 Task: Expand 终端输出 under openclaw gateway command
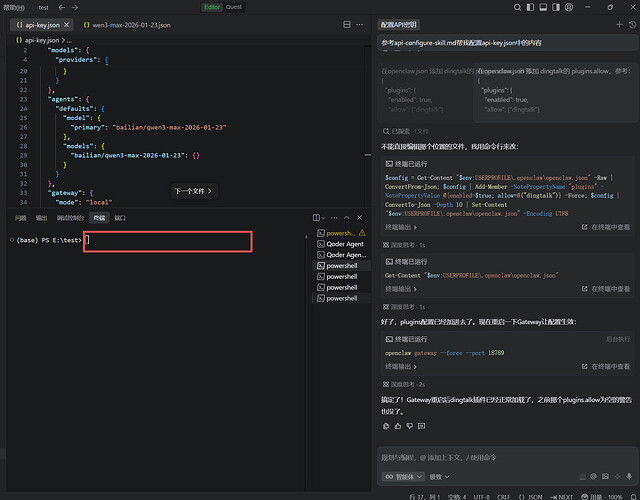coord(401,367)
